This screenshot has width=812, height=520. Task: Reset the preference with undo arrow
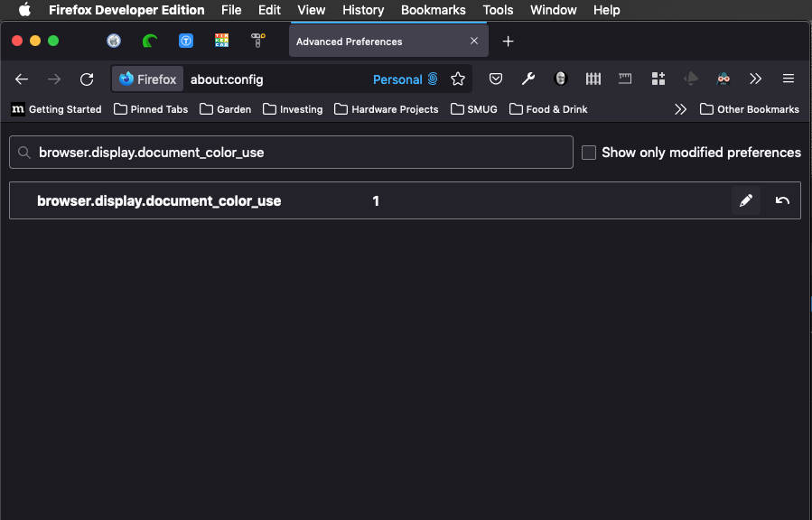[x=782, y=200]
